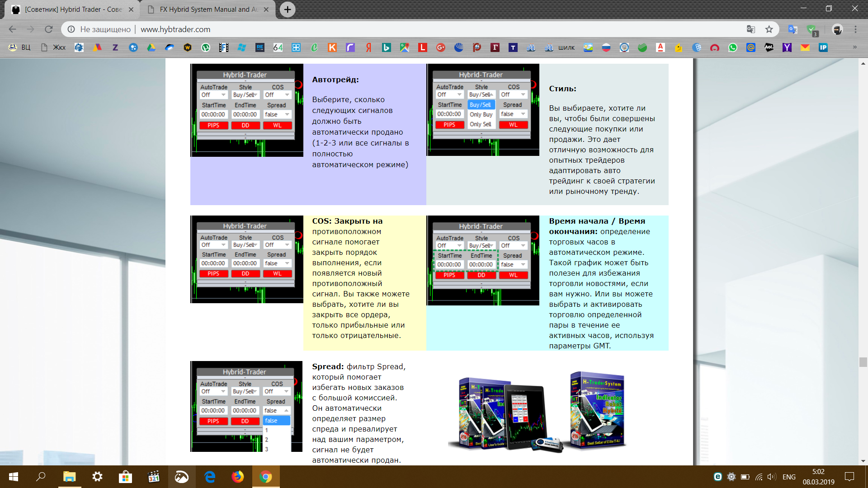Open the Windows Start menu
The image size is (868, 488).
tap(13, 477)
